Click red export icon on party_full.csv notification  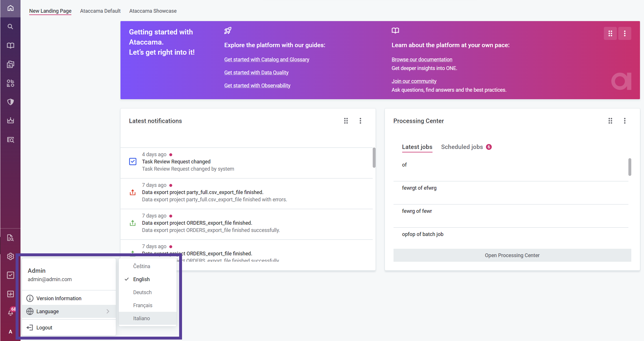click(x=133, y=192)
